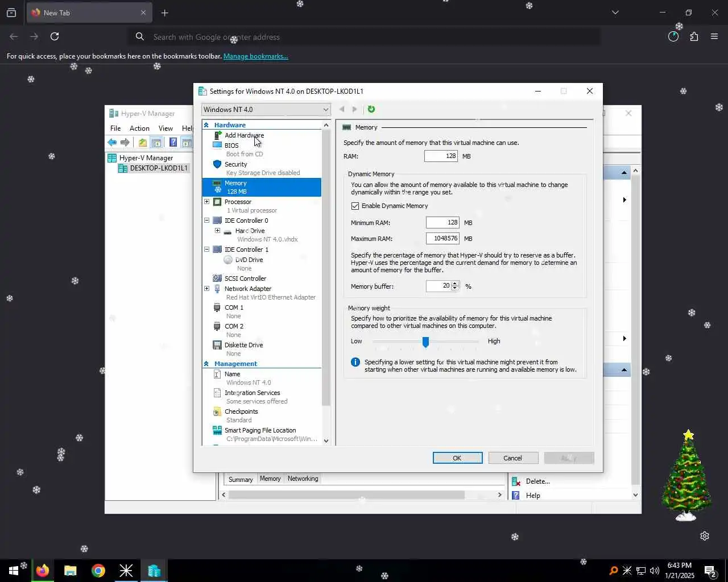The image size is (728, 582).
Task: Open Firefox from the taskbar
Action: click(43, 571)
